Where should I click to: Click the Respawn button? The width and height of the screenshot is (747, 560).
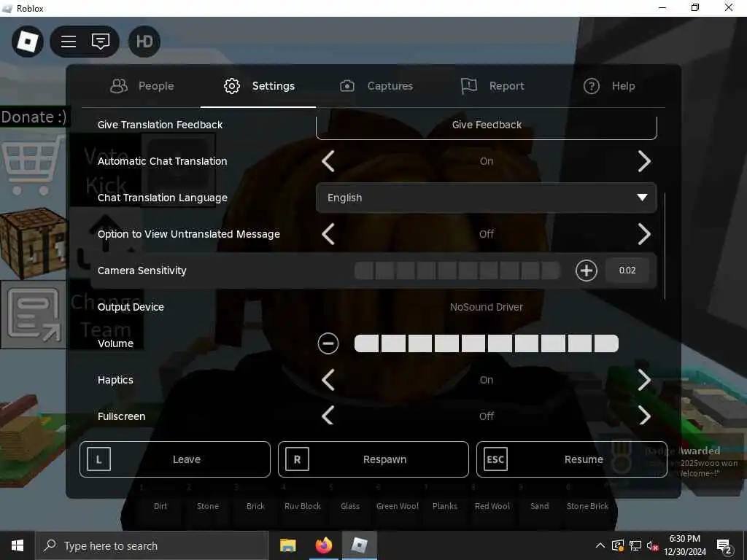[373, 459]
